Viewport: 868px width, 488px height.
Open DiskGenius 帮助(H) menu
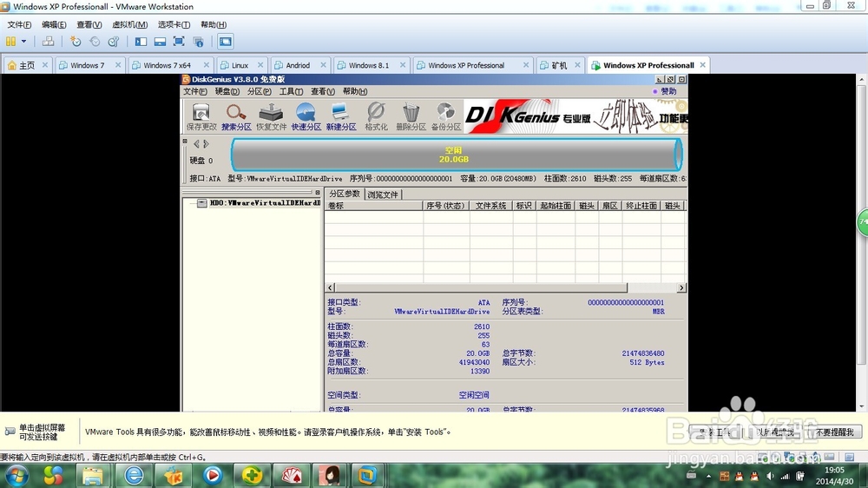tap(355, 91)
